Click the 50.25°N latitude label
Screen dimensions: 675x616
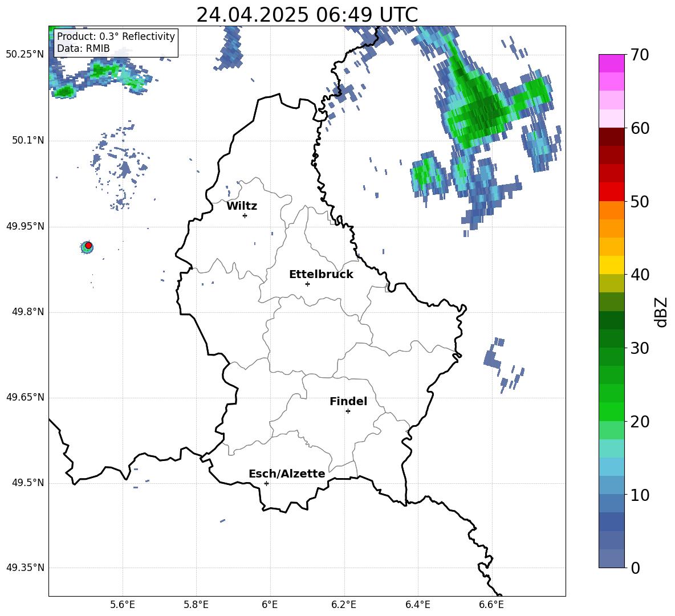click(x=25, y=55)
